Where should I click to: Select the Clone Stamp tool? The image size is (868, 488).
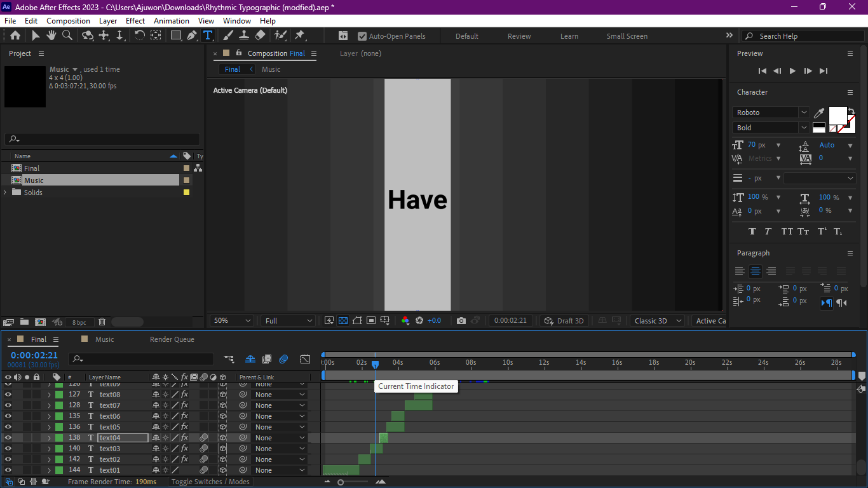(x=243, y=36)
